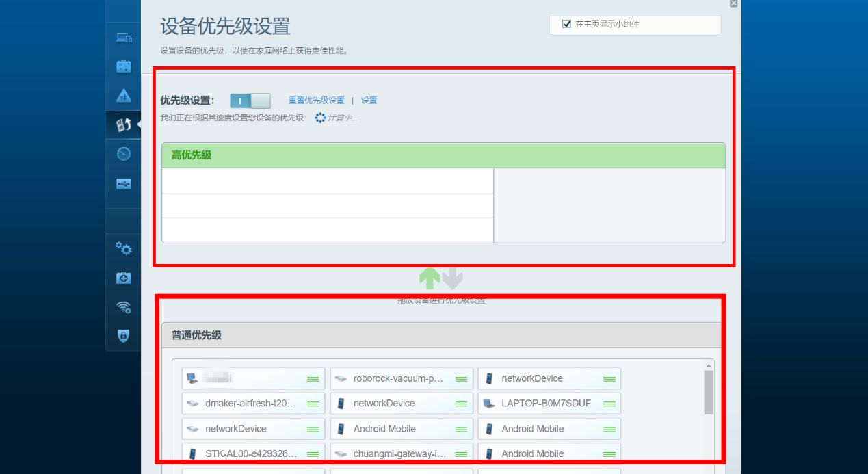Open the Speed Test gauge icon
868x474 pixels.
[124, 154]
